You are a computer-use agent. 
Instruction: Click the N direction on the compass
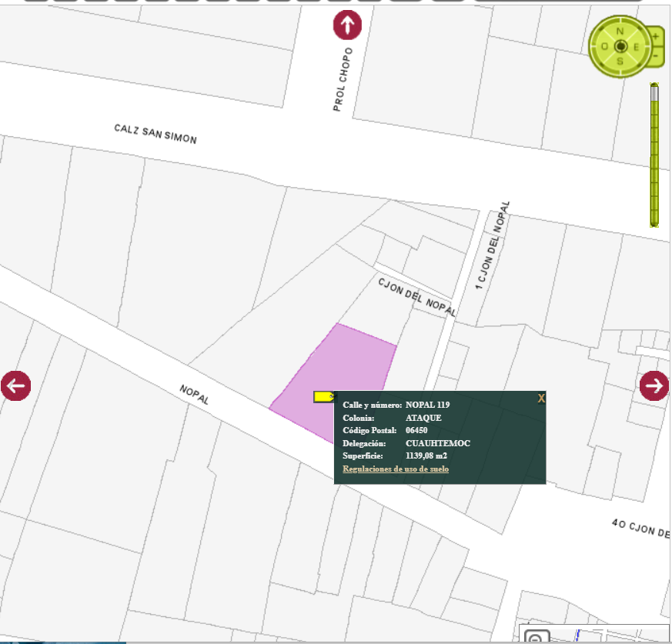click(x=620, y=31)
